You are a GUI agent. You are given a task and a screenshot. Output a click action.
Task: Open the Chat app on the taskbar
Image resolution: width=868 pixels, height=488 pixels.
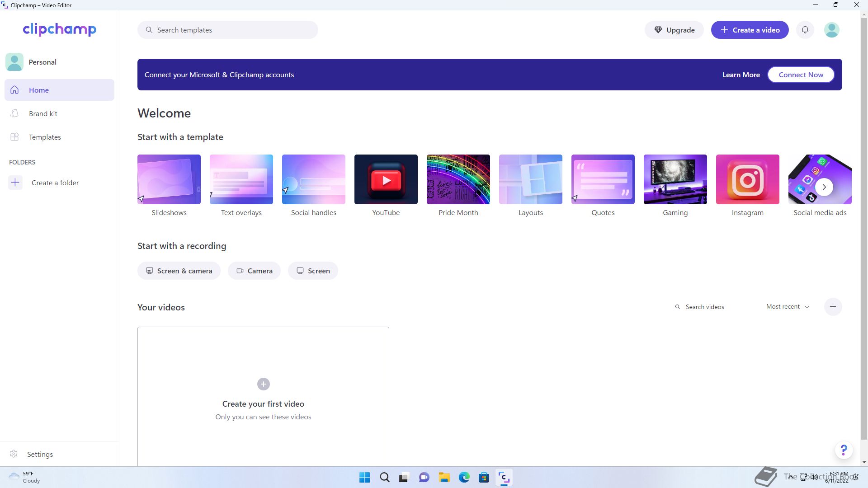424,478
